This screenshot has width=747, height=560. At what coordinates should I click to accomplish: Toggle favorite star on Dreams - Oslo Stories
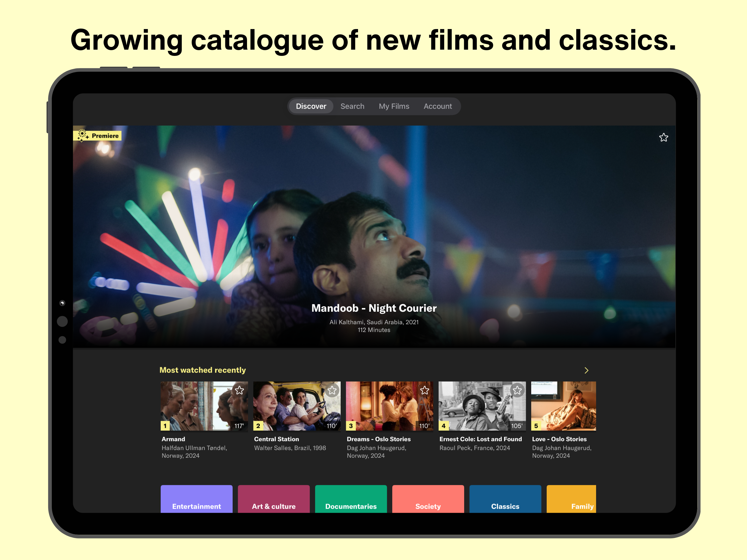pyautogui.click(x=425, y=390)
